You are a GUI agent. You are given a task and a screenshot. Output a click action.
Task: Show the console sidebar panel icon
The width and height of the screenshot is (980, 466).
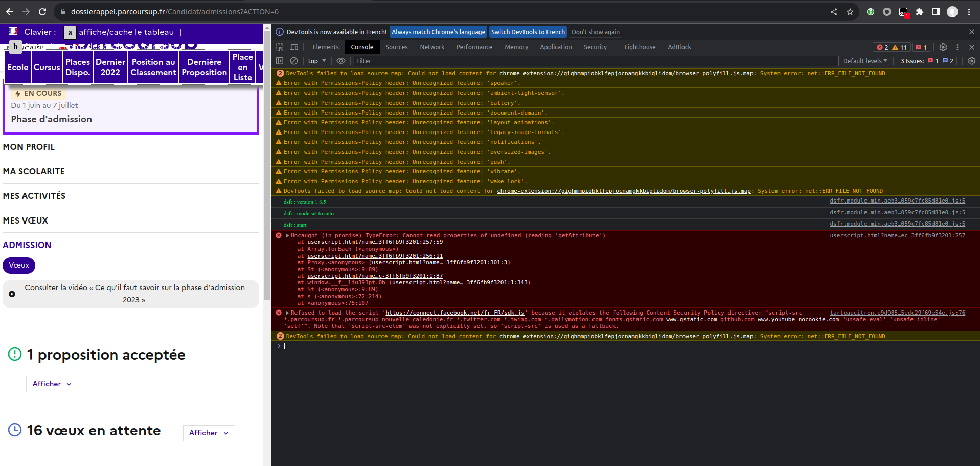coord(280,61)
